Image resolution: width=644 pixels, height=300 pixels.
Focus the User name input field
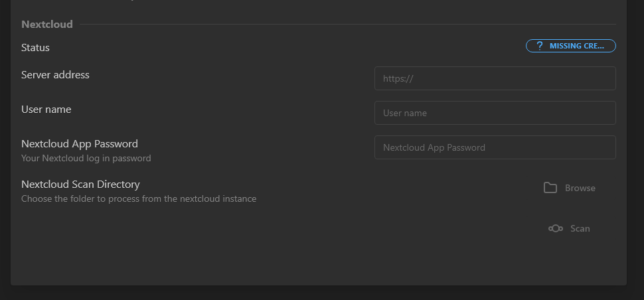(495, 113)
